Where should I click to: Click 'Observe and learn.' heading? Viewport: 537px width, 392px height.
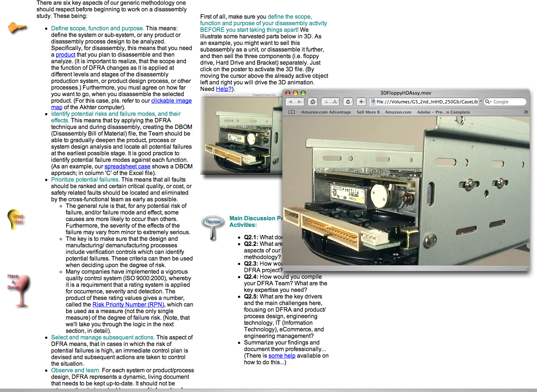point(76,370)
